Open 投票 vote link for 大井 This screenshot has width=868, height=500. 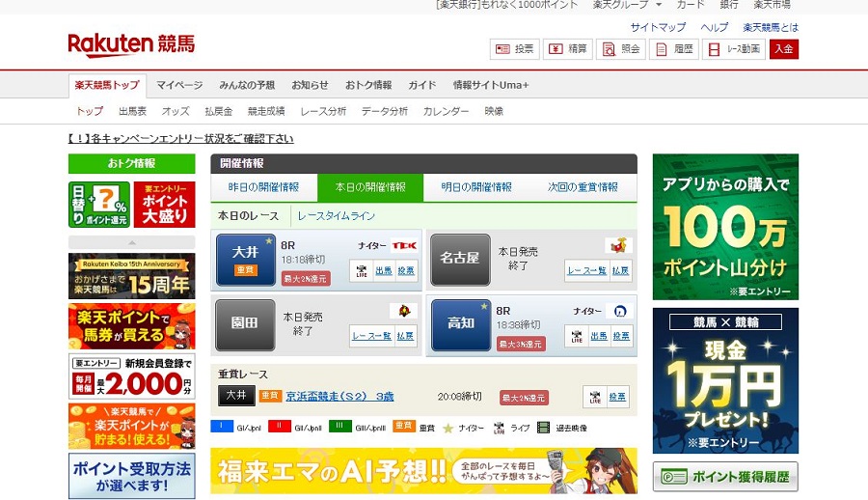406,271
